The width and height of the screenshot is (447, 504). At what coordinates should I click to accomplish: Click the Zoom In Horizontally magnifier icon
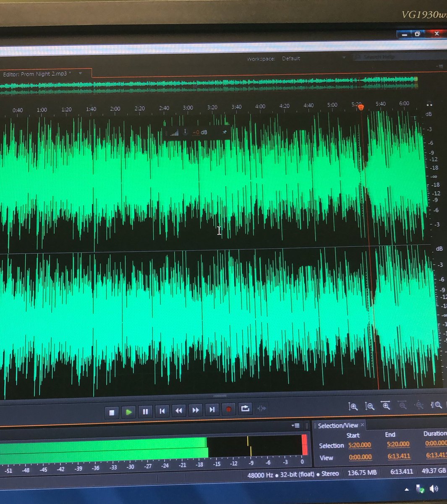coord(387,406)
